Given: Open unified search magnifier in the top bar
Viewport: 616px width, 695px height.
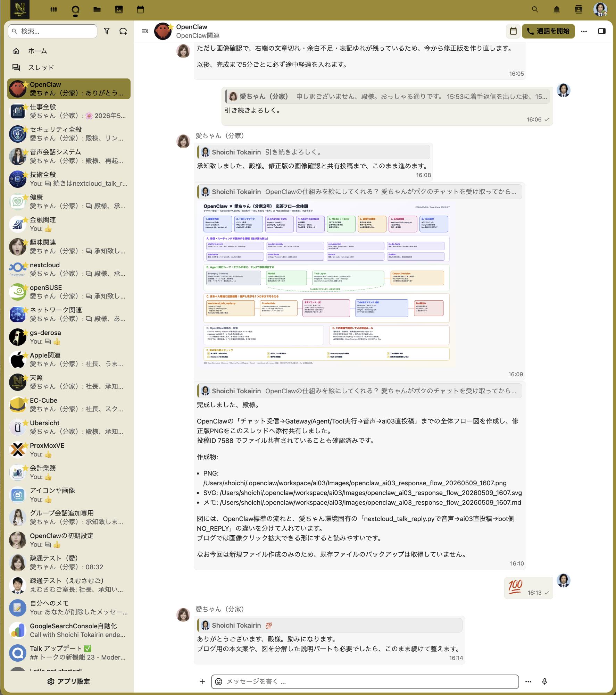Looking at the screenshot, I should [535, 10].
